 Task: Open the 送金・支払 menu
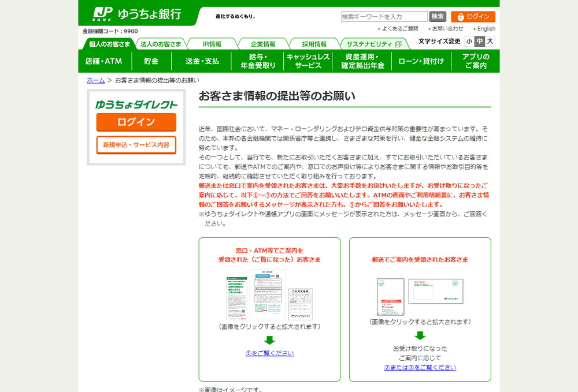click(202, 61)
